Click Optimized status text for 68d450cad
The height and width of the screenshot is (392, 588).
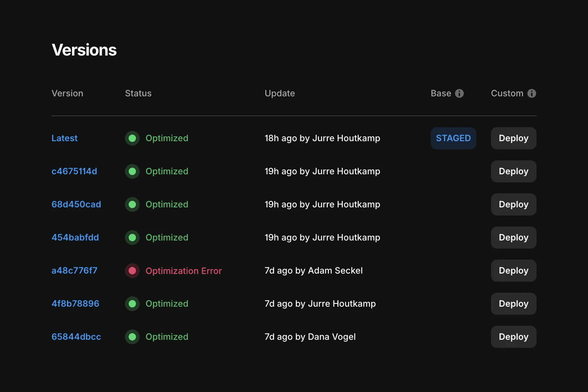pos(167,204)
